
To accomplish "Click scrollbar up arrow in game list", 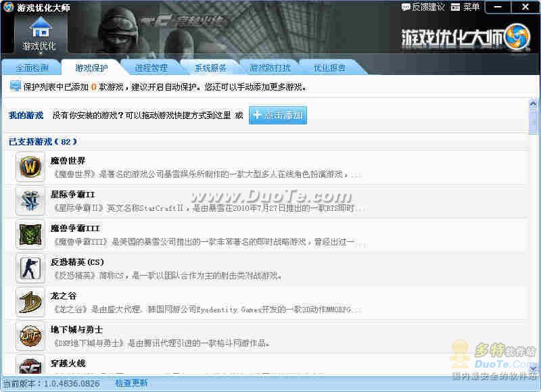I will tap(533, 103).
